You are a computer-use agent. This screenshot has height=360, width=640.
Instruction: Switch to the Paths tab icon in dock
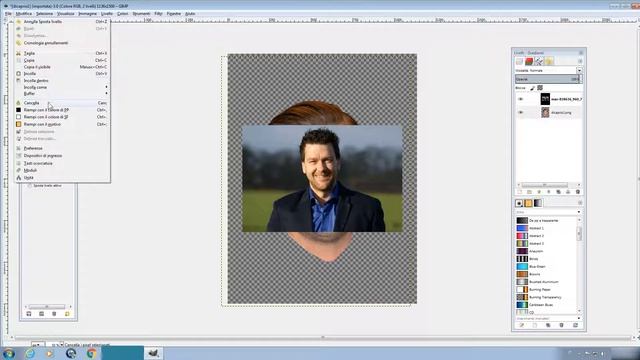539,61
